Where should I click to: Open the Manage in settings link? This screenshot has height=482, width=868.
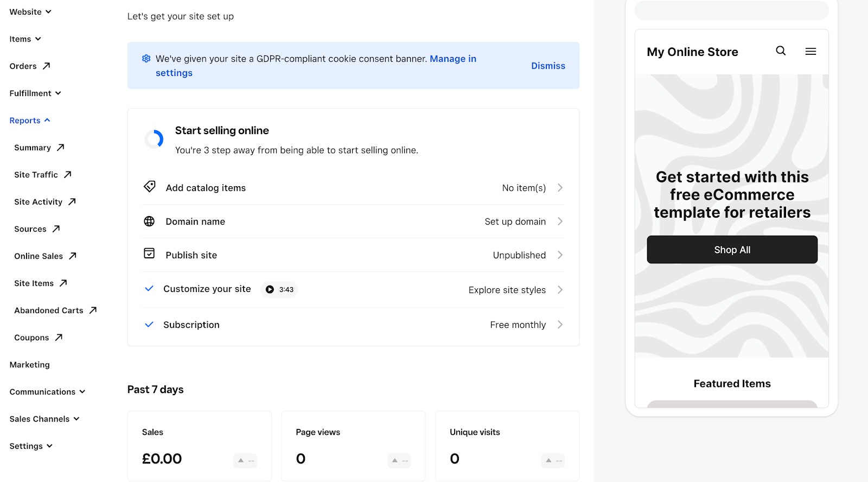pos(452,59)
